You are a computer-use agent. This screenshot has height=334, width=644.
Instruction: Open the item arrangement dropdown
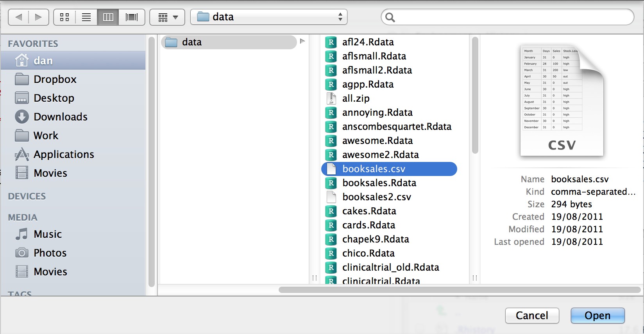tap(167, 17)
